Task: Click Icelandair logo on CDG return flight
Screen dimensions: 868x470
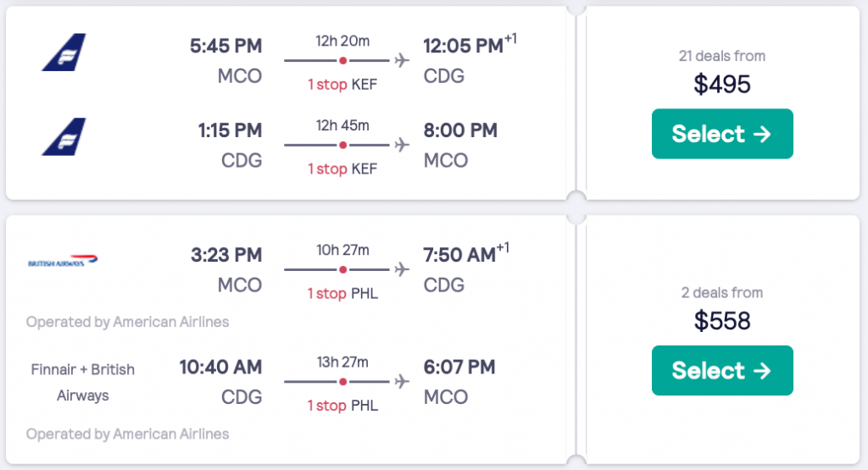Action: coord(64,136)
